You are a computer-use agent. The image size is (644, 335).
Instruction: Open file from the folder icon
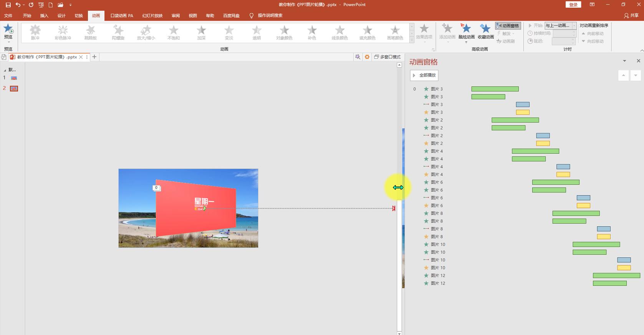click(60, 5)
